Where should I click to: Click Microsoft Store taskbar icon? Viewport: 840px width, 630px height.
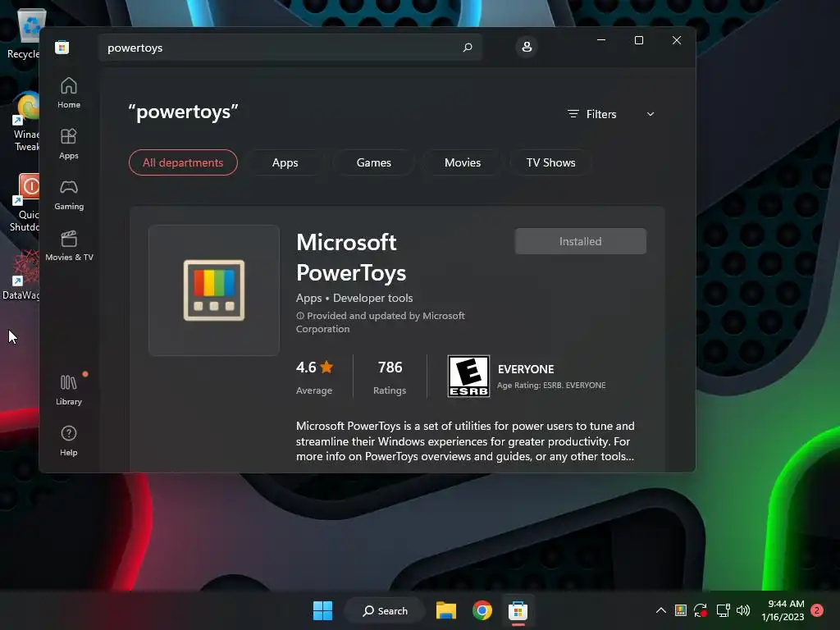tap(518, 610)
